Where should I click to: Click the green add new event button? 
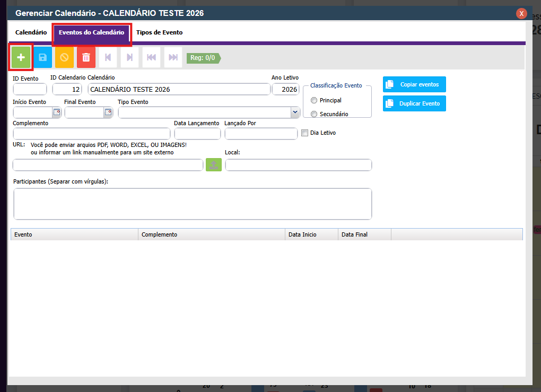coord(21,57)
